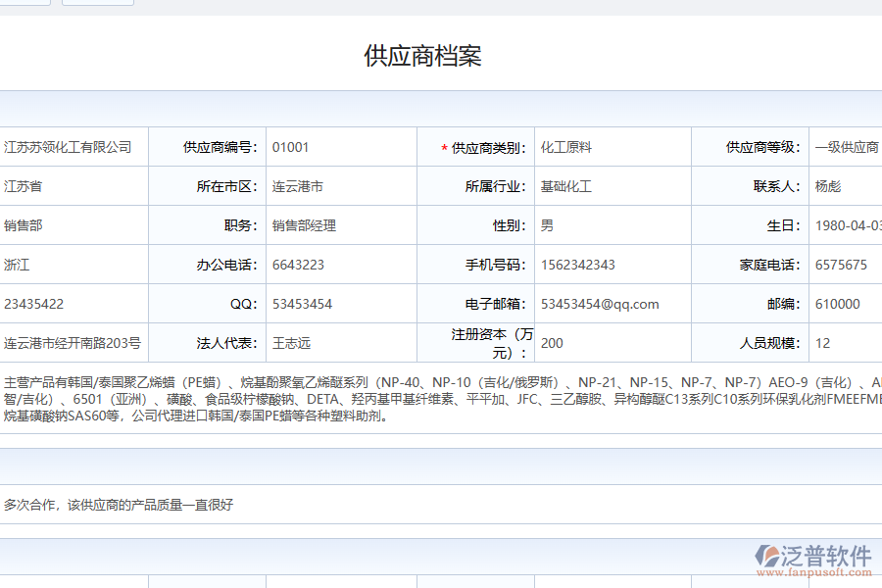Screen dimensions: 882x588
Task: Select the 所在市区 field showing 连云港市
Action: tap(323, 185)
